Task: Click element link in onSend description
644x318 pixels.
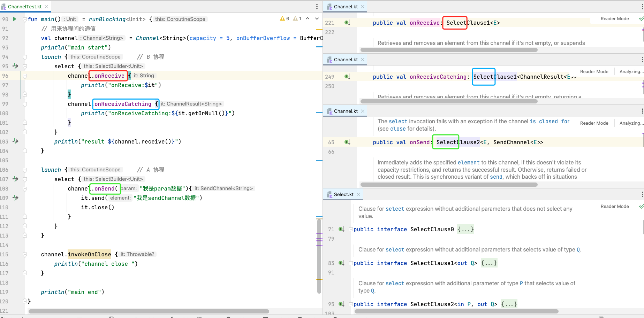Action: [x=469, y=163]
